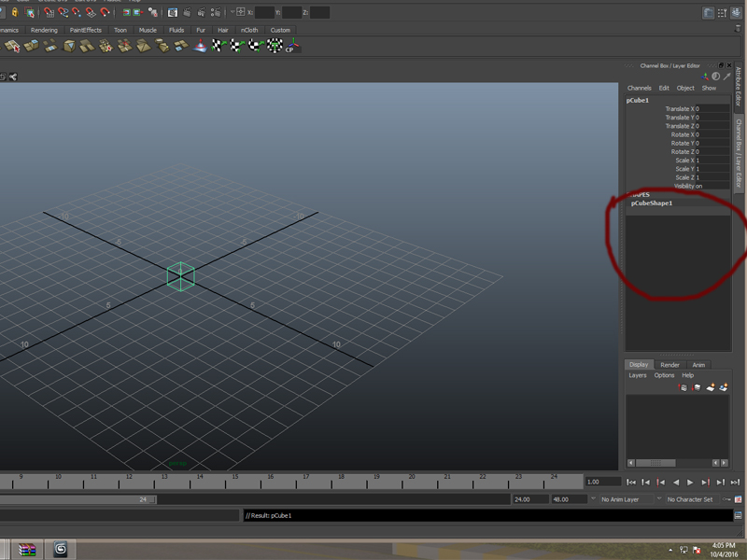Click the snap to grids magnet icon
Viewport: 747px width, 560px height.
pos(49,11)
